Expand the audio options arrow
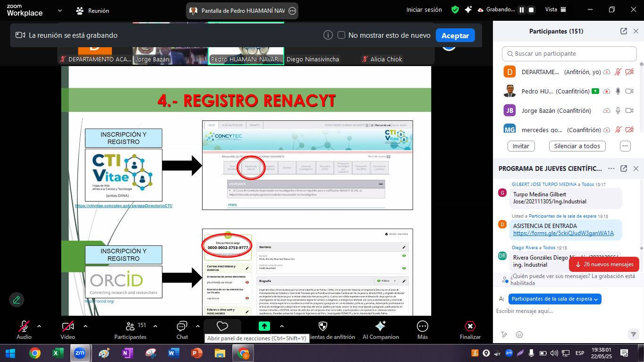The height and width of the screenshot is (362, 644). [x=39, y=326]
